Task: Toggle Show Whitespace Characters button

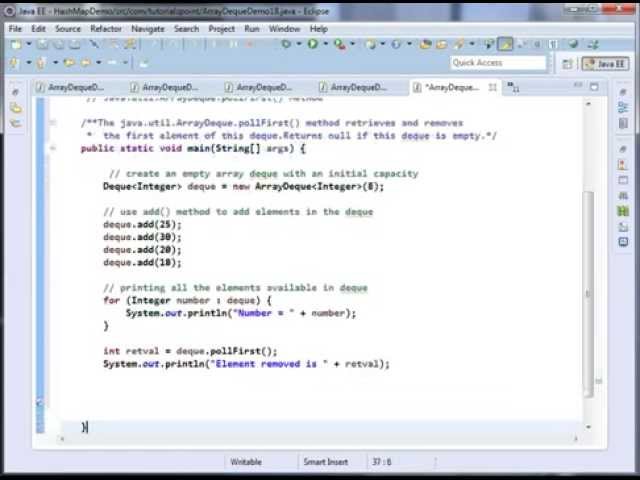Action: pos(553,44)
